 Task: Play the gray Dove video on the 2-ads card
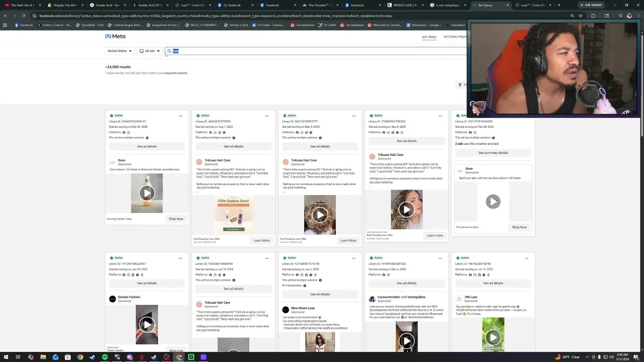493,202
